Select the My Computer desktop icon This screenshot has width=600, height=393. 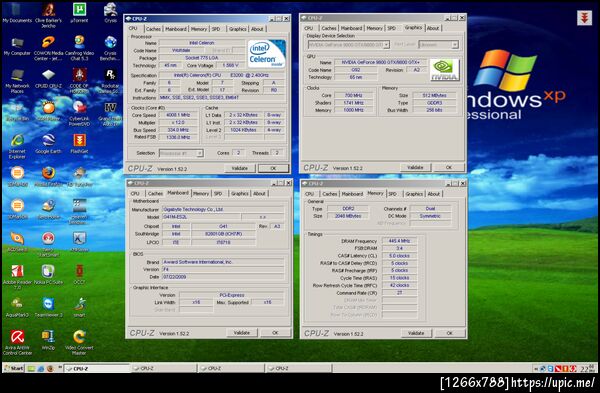[17, 47]
